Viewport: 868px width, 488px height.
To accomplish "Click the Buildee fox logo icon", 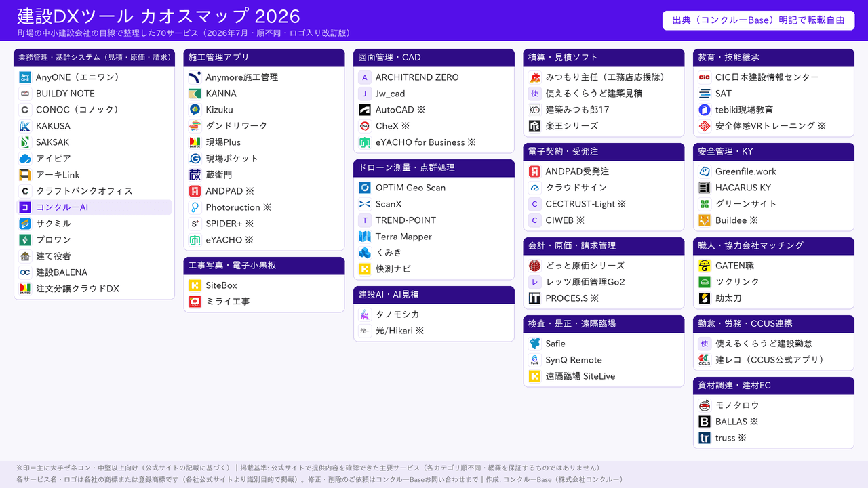I will point(705,220).
